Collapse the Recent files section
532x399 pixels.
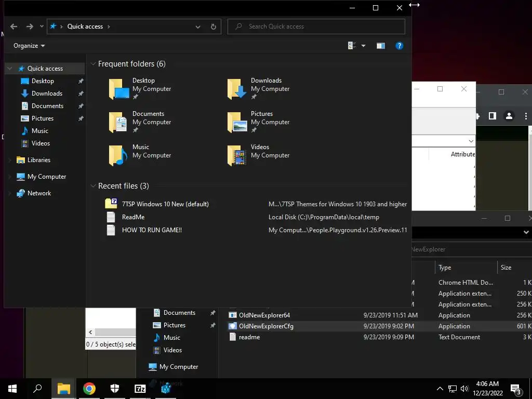[x=93, y=186]
